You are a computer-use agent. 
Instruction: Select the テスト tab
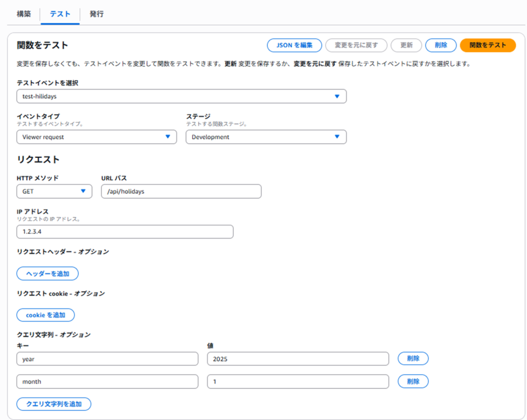(60, 14)
